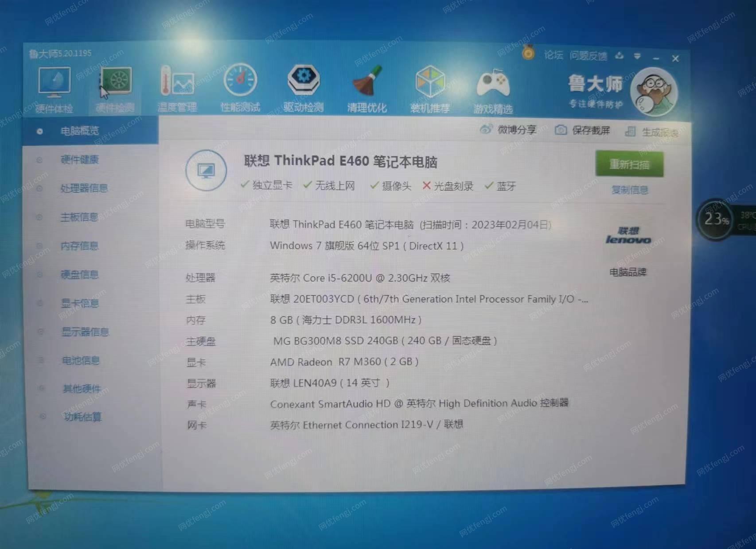This screenshot has width=756, height=549.
Task: Launch the 性能测试 performance test
Action: (x=240, y=88)
